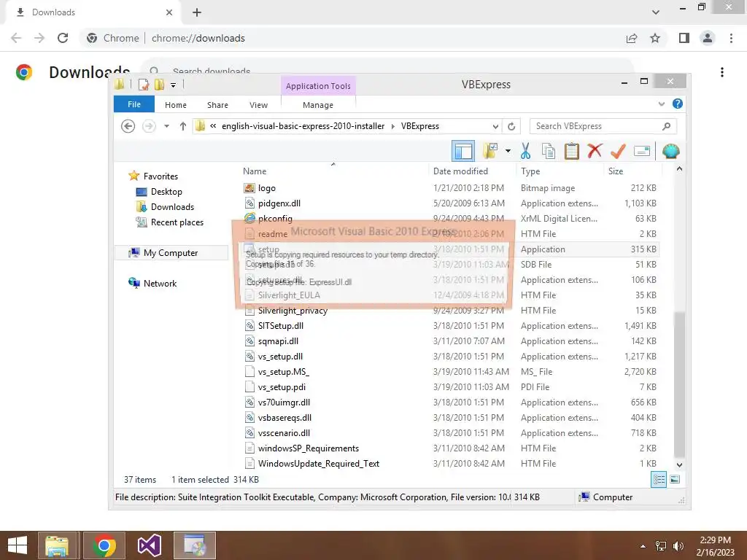The height and width of the screenshot is (560, 747).
Task: Select the Downloads Chrome tab
Action: (93, 12)
